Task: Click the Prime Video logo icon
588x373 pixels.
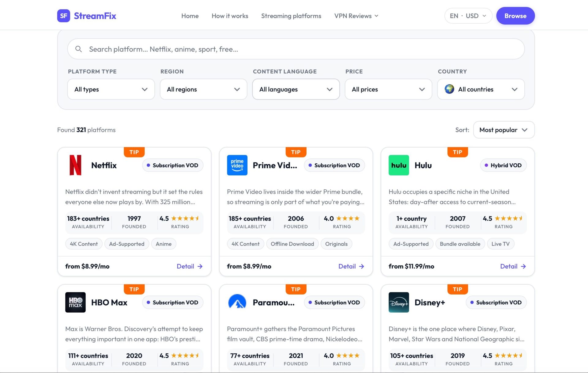Action: [237, 165]
